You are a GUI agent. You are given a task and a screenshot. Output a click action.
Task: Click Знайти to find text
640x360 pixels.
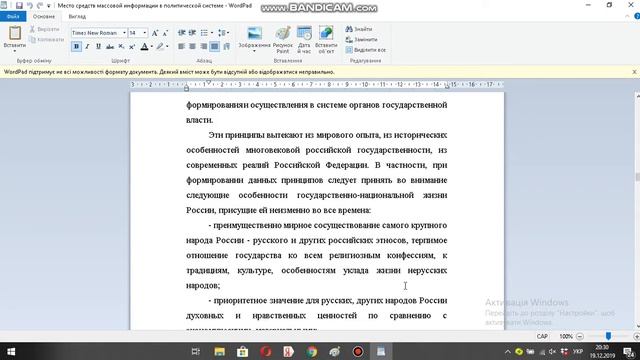359,29
